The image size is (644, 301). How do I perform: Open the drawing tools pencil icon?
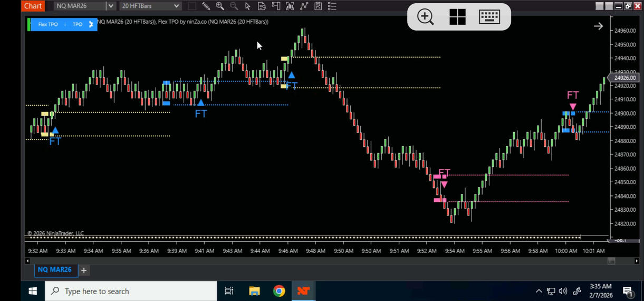click(x=206, y=6)
